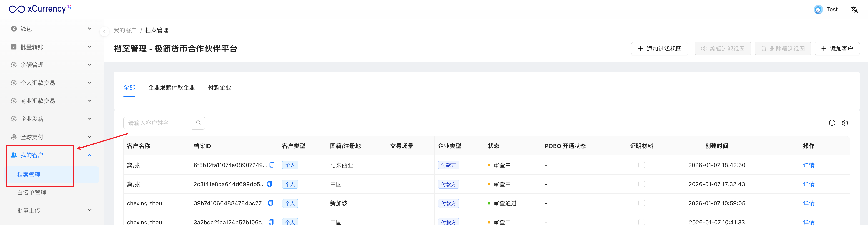Click the 创建时间 column header
Screen dimensions: 868x225
[x=717, y=146]
